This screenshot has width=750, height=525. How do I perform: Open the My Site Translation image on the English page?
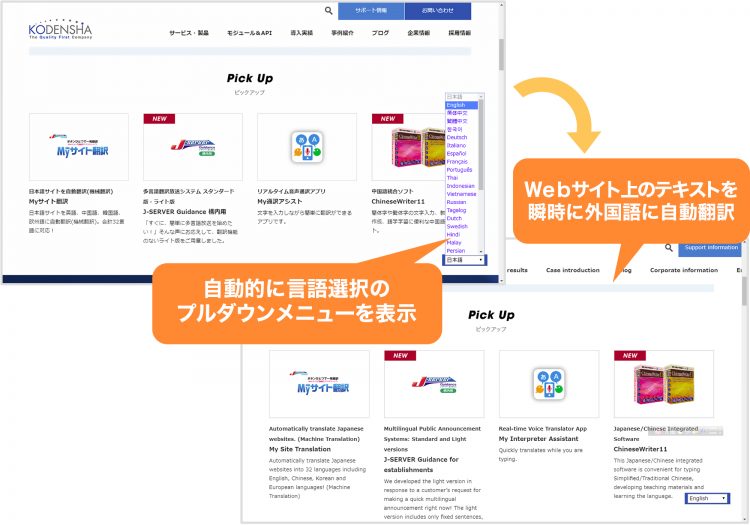319,384
